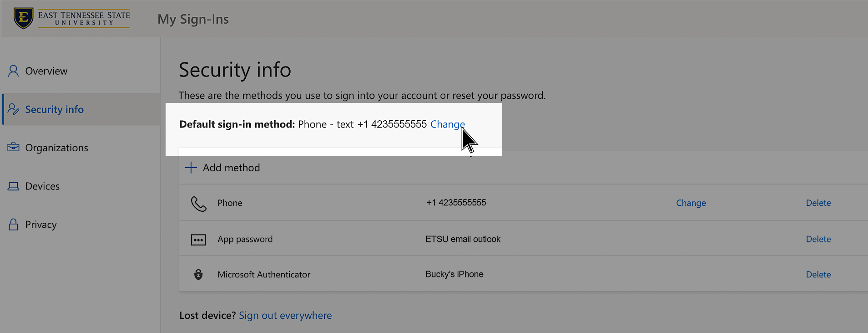Delete the ETSU email outlook app password
Image resolution: width=868 pixels, height=333 pixels.
[818, 239]
